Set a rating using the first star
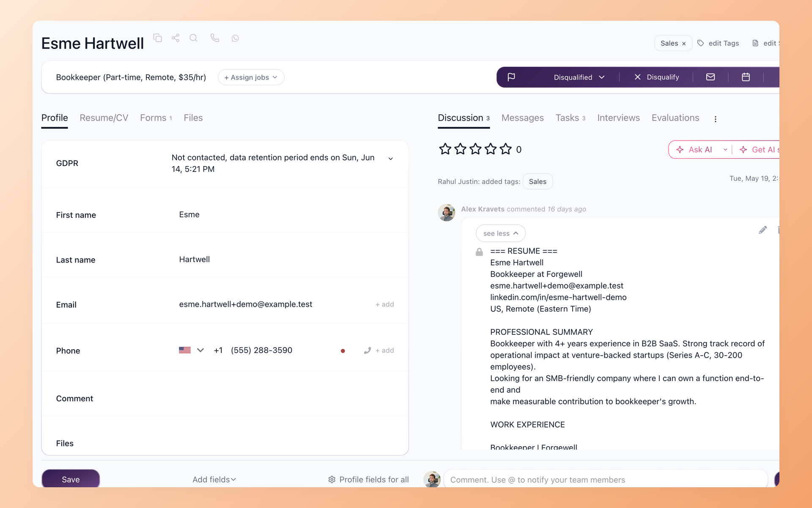Screen dimensions: 812x508 coord(445,149)
